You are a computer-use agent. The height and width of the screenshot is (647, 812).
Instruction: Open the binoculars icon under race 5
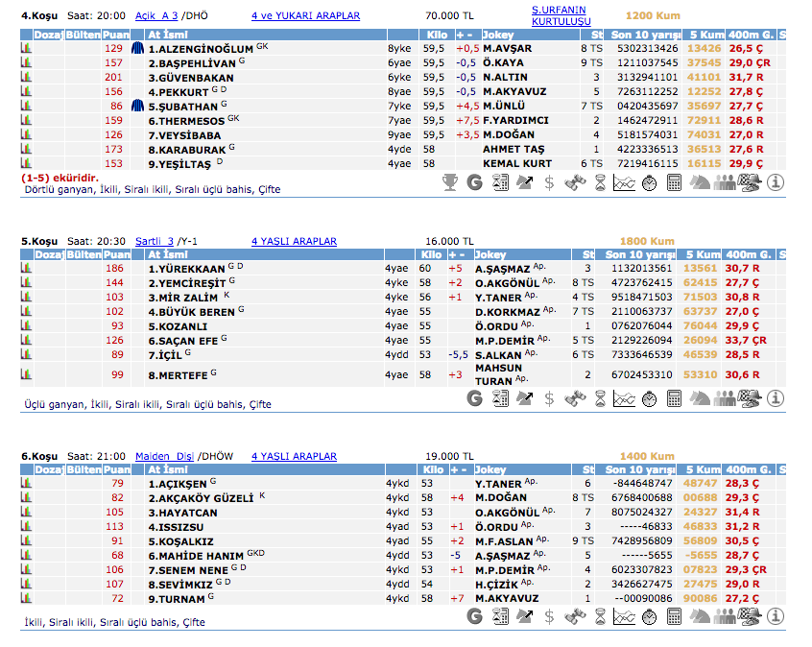[574, 397]
